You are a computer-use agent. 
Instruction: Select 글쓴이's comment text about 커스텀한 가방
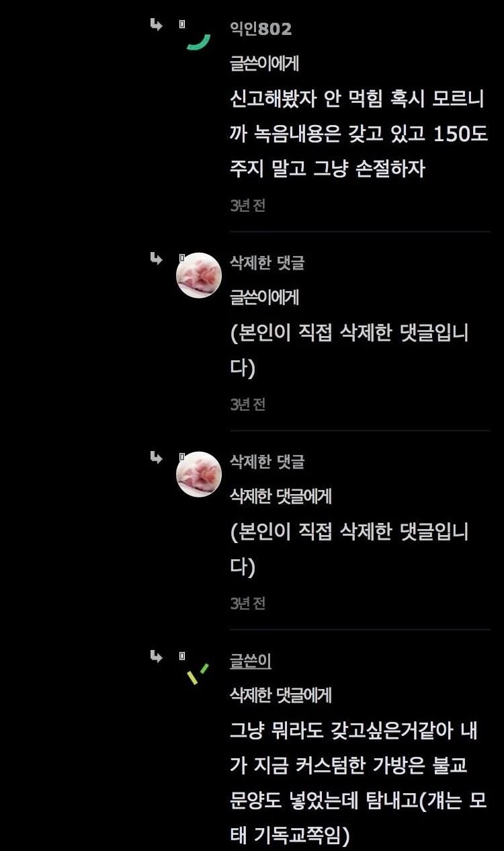point(358,782)
